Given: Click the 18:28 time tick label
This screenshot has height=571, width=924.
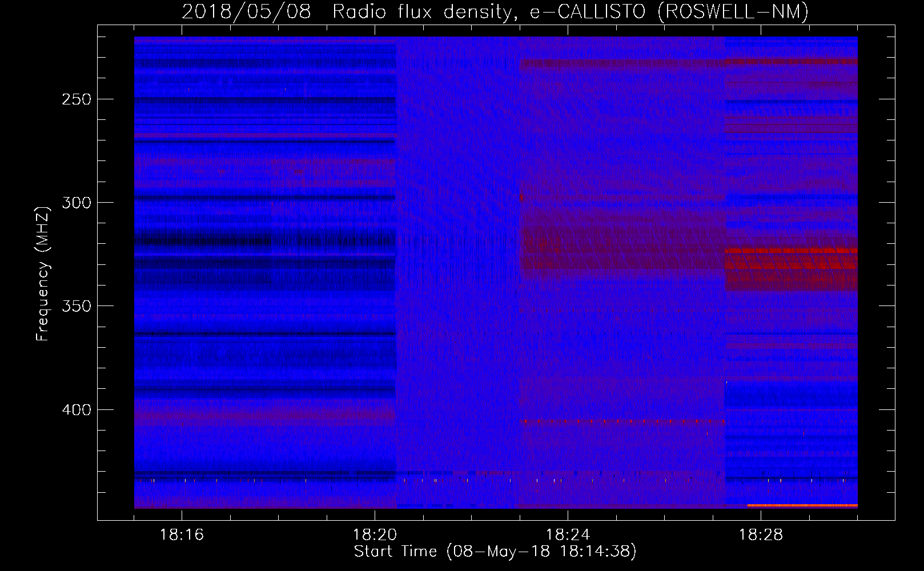Looking at the screenshot, I should [761, 535].
